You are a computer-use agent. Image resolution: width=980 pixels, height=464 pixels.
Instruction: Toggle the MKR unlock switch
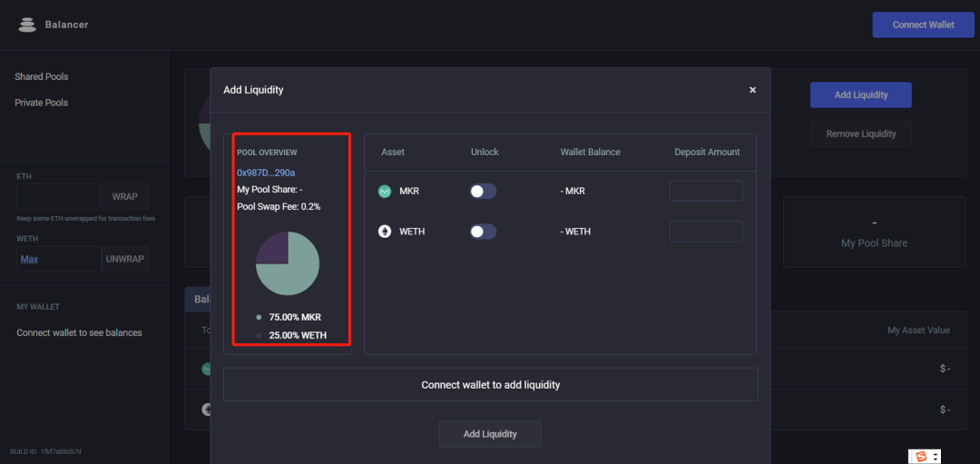pos(483,192)
